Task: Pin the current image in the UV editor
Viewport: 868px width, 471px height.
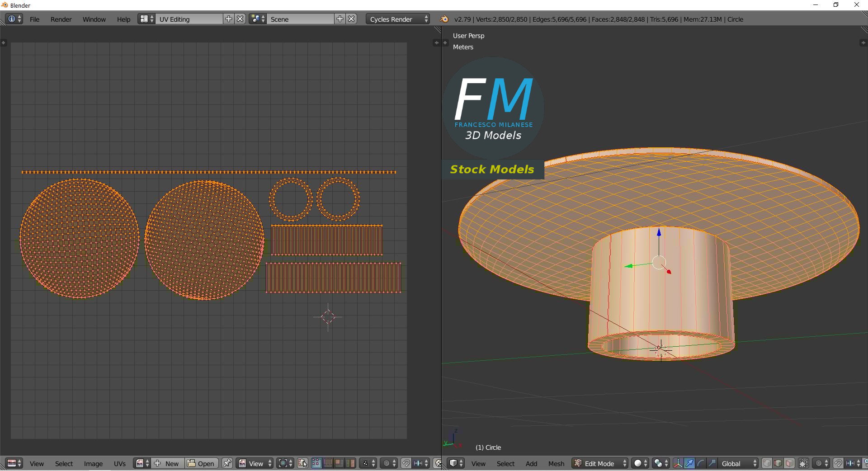Action: (227, 463)
